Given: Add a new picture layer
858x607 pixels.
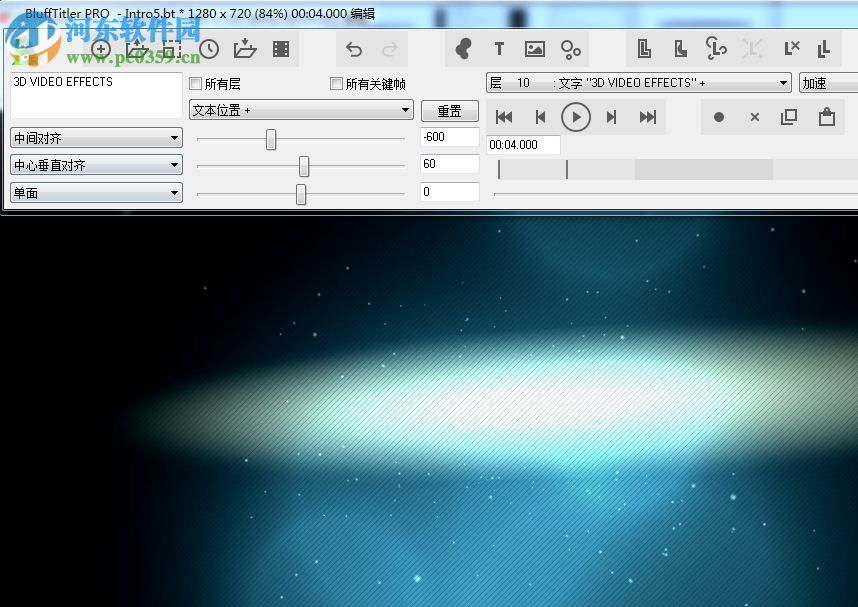Looking at the screenshot, I should 535,49.
